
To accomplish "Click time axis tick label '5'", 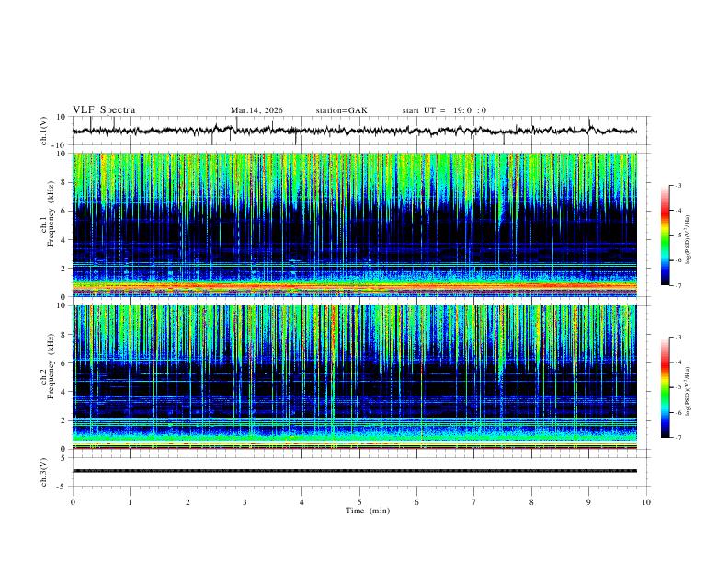I will (359, 502).
